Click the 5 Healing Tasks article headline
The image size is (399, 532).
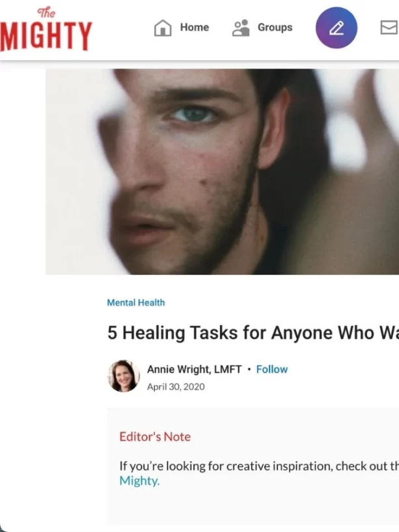click(253, 333)
